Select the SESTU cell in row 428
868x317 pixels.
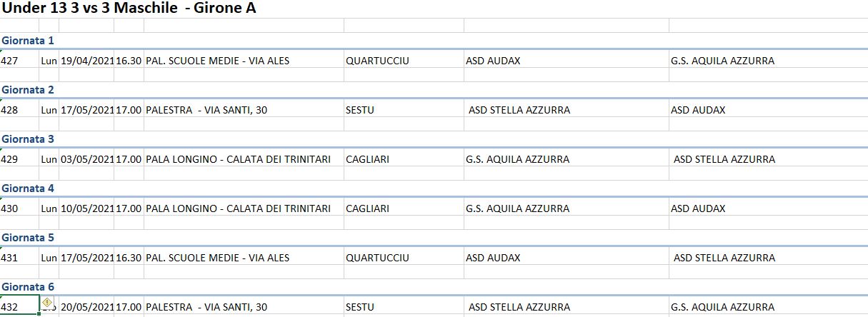coord(404,110)
